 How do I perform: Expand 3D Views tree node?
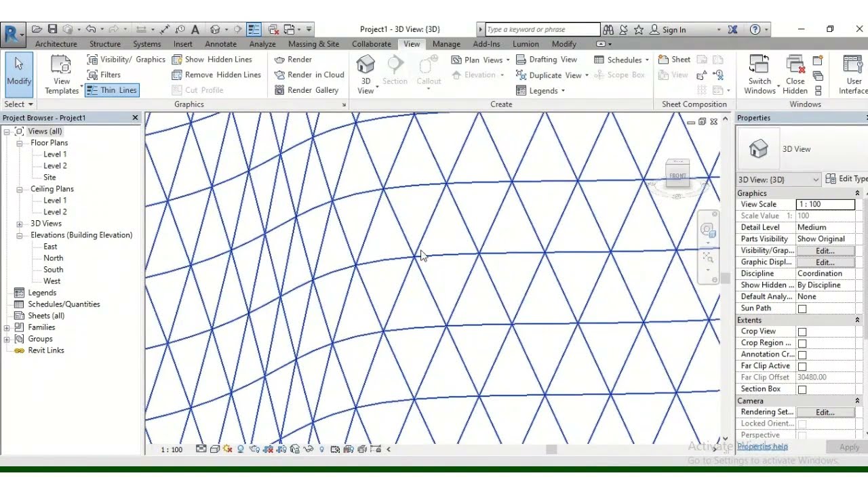pyautogui.click(x=20, y=224)
